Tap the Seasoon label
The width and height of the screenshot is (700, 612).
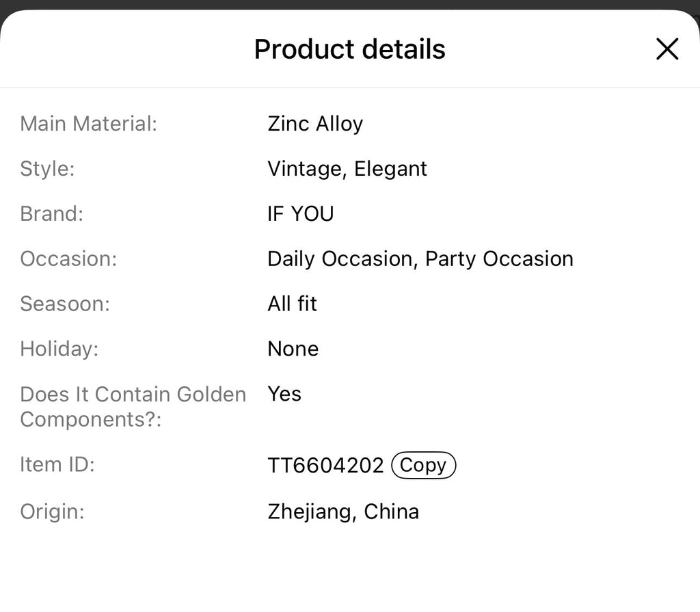[65, 304]
